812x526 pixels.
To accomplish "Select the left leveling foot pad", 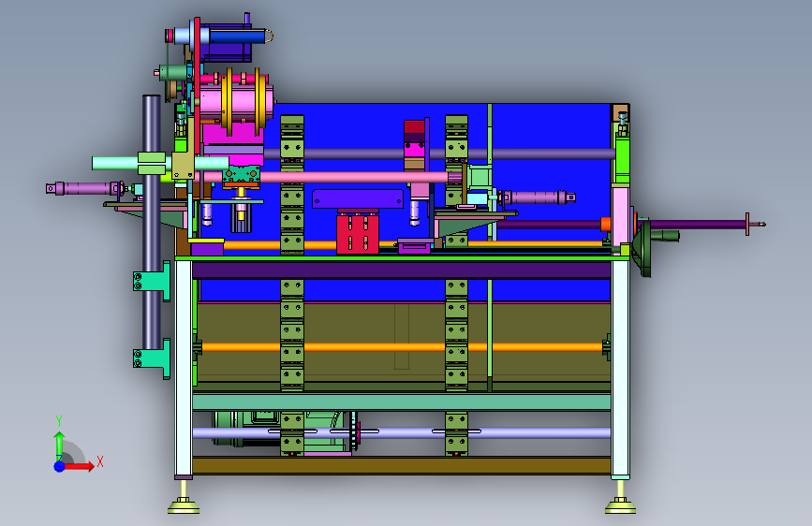I will 184,506.
